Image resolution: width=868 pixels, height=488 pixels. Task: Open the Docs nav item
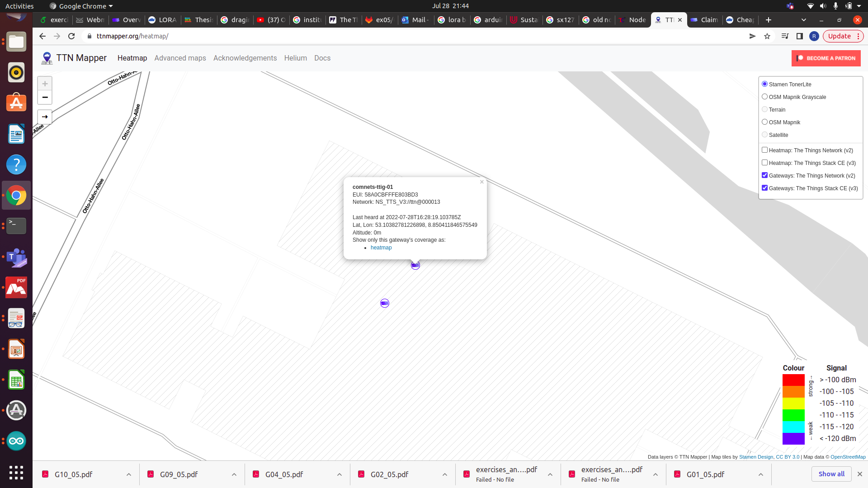point(322,58)
